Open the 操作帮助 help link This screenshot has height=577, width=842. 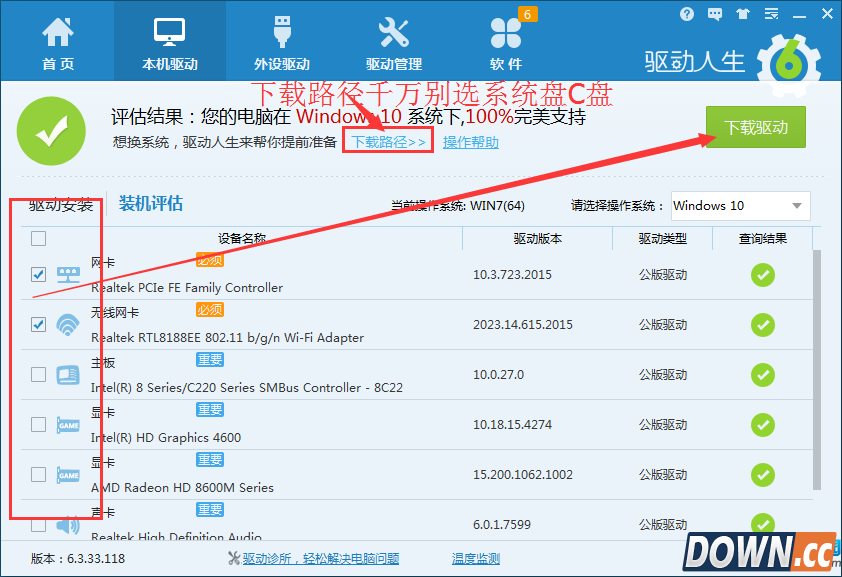click(470, 142)
